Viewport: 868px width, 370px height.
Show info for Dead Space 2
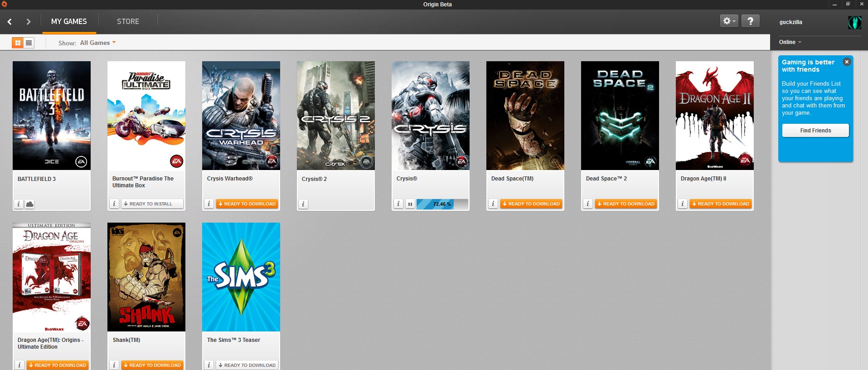coord(588,204)
